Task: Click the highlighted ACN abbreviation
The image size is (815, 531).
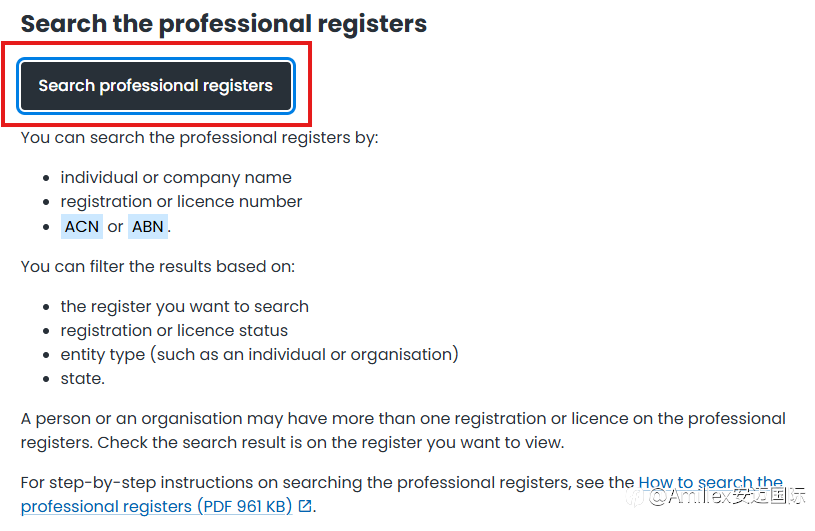Action: (82, 226)
